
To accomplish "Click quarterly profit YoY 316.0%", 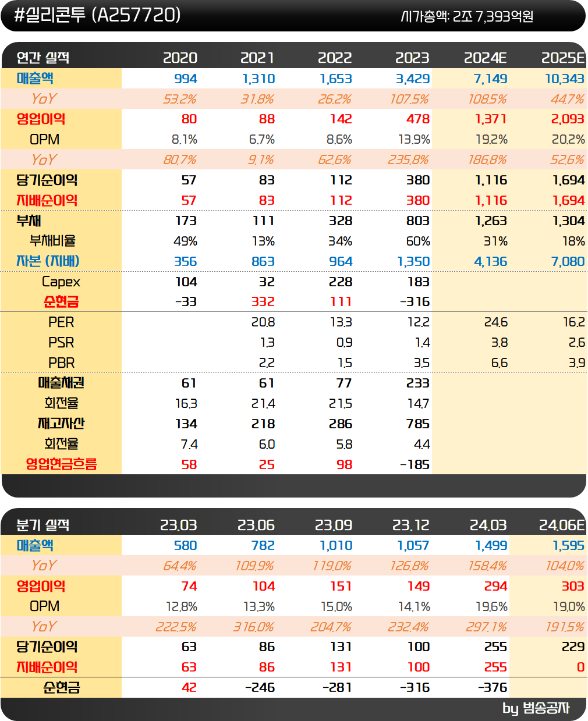I will pos(253,627).
